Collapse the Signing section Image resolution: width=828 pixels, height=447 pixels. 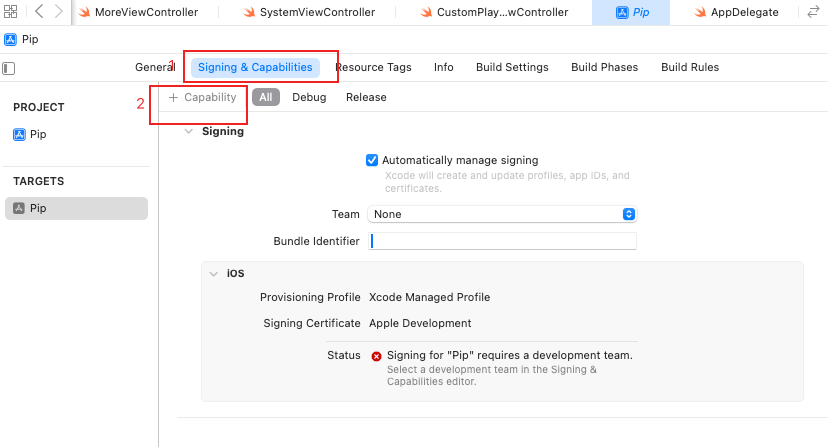[x=188, y=131]
